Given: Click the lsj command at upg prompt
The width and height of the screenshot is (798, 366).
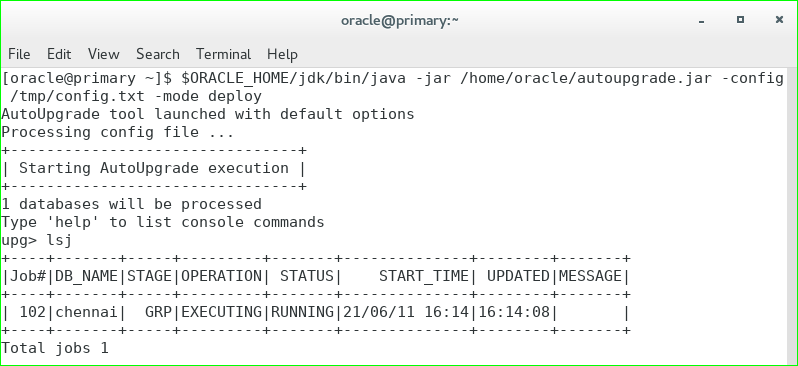Looking at the screenshot, I should 59,240.
